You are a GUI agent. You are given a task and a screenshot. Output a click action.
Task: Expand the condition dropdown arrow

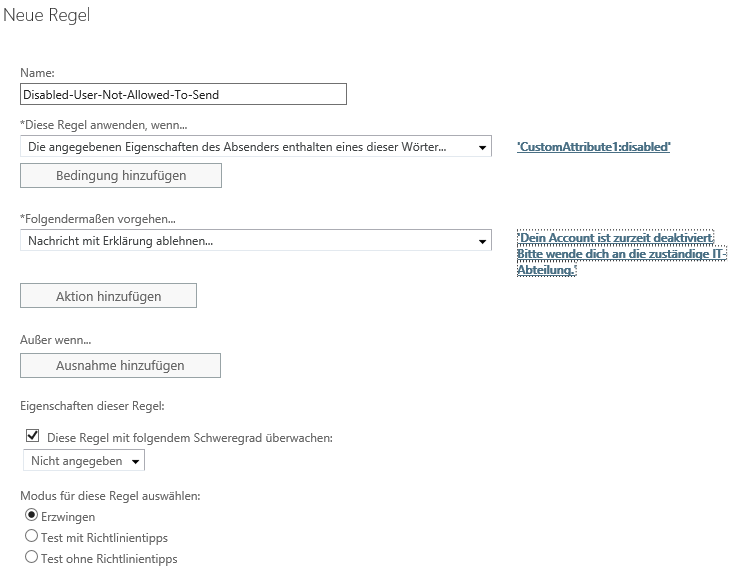pyautogui.click(x=482, y=148)
